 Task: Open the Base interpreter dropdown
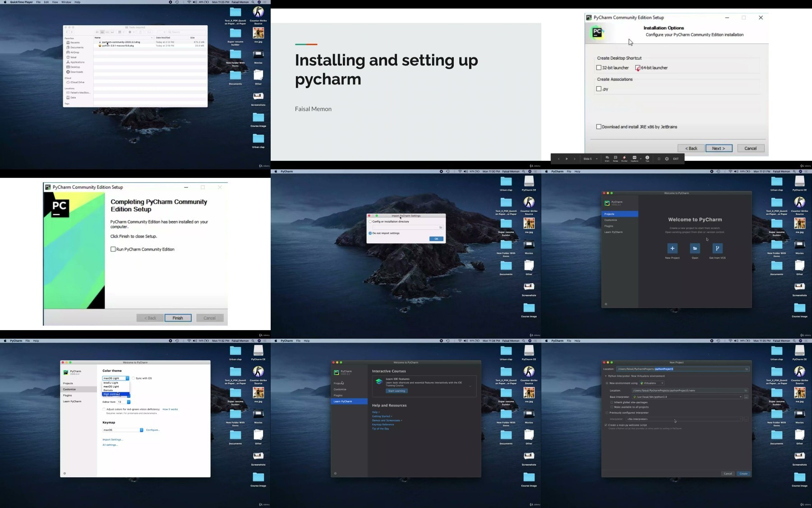click(x=687, y=397)
